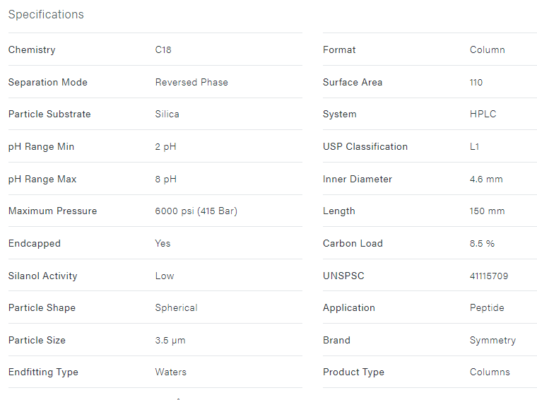Viewport: 537px width, 400px height.
Task: Click the Endcapped row label
Action: 34,243
